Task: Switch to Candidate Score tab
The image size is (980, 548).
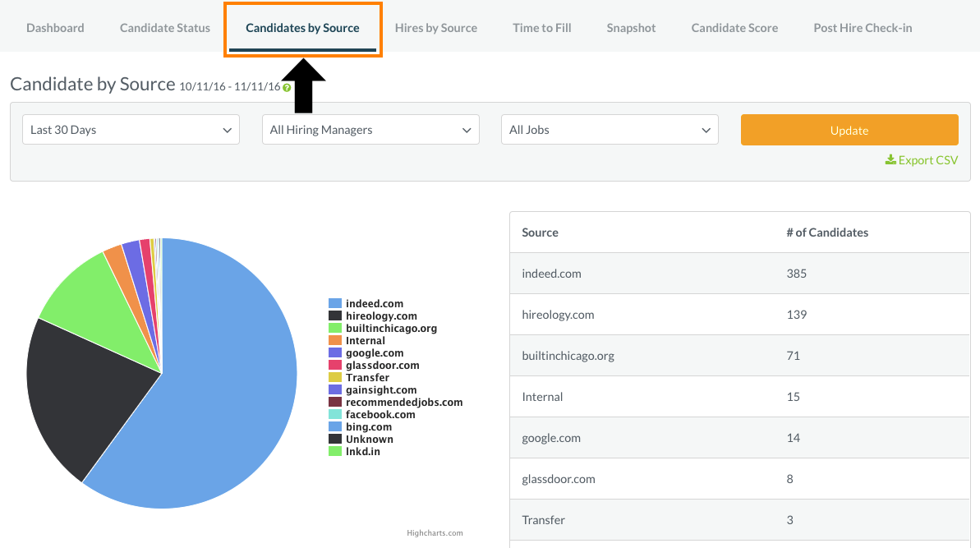Action: [x=734, y=28]
